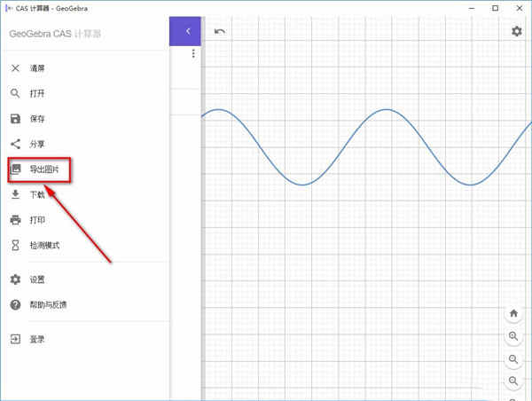Maximize the GeoGebra window
The image size is (532, 401).
[x=496, y=8]
